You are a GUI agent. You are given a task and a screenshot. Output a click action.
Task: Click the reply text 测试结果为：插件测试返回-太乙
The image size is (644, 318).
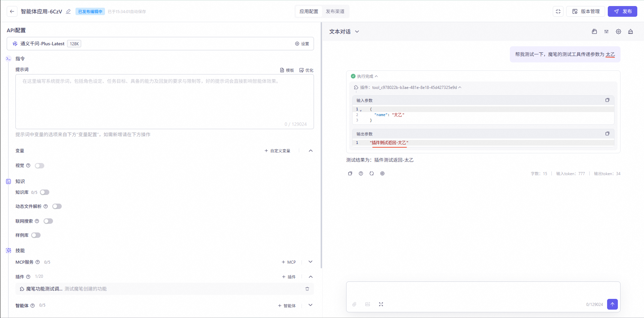click(x=380, y=160)
